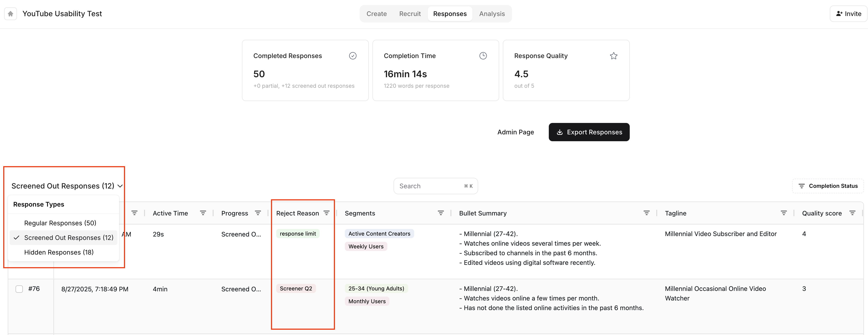Click the Invite button
Viewport: 868px width, 335px height.
tap(849, 14)
